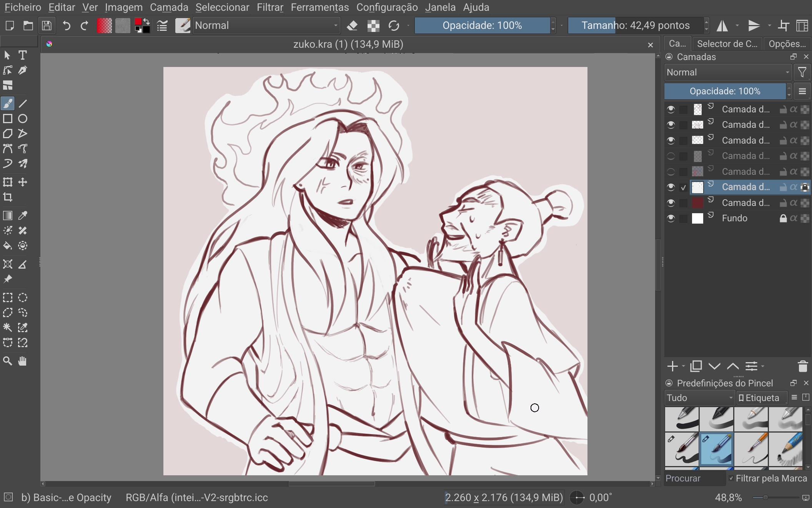Image resolution: width=812 pixels, height=508 pixels.
Task: Open the layer blending mode dropdown
Action: [x=728, y=72]
